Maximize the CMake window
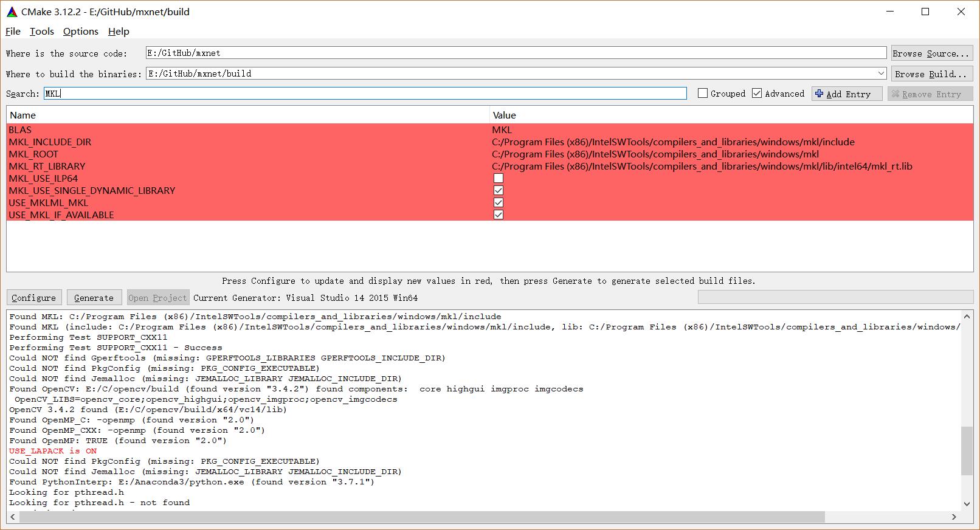 [x=925, y=12]
